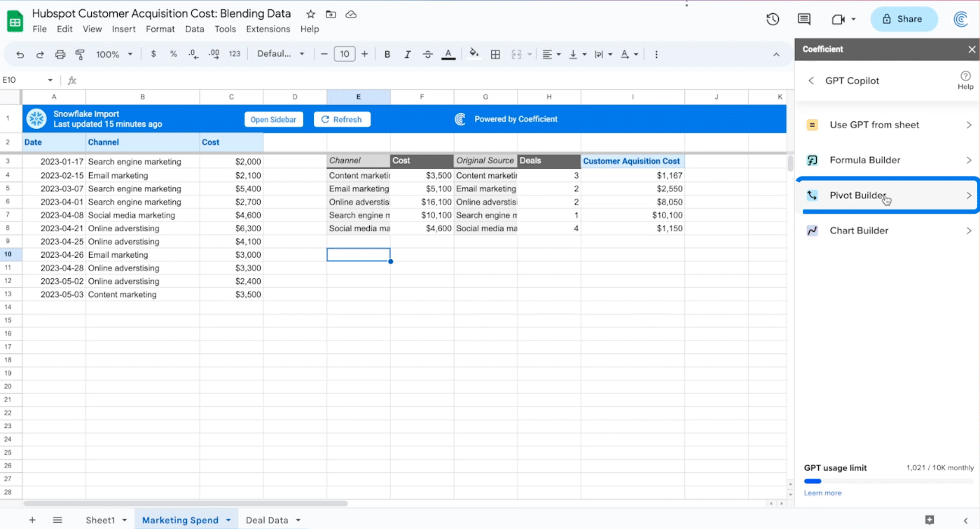The image size is (980, 529).
Task: Decrease decimal places
Action: [193, 54]
